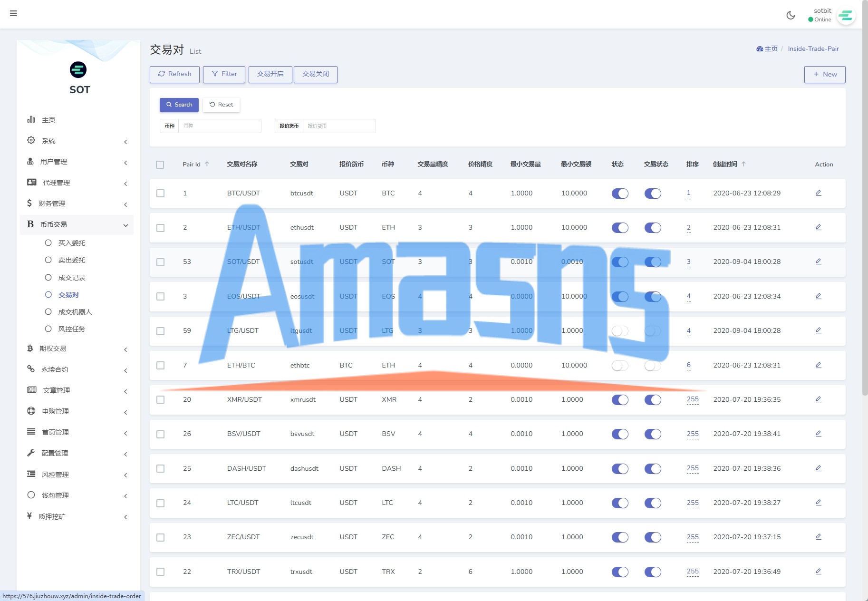Click the 主页 breadcrumb link
The image size is (868, 601).
[x=767, y=48]
